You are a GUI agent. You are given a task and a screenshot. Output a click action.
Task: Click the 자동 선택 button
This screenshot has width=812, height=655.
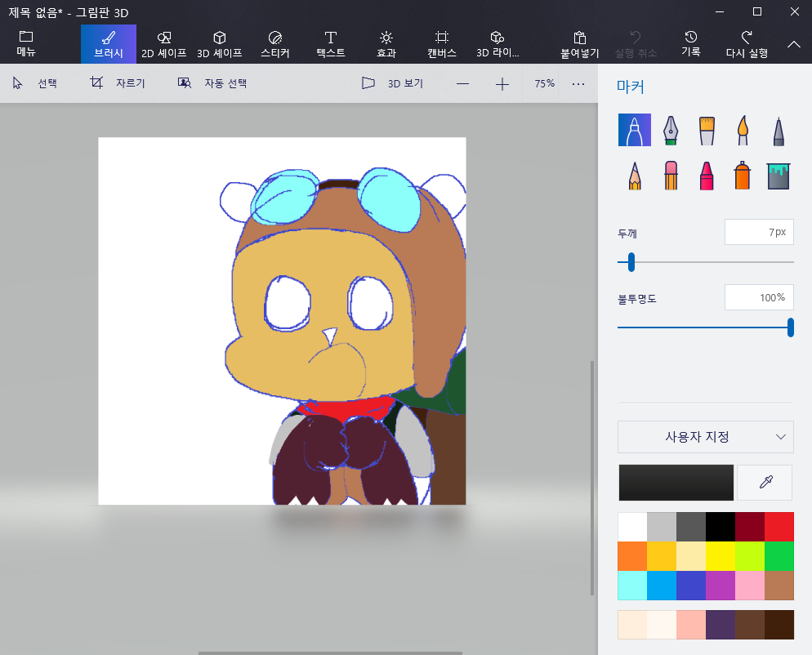pyautogui.click(x=212, y=83)
